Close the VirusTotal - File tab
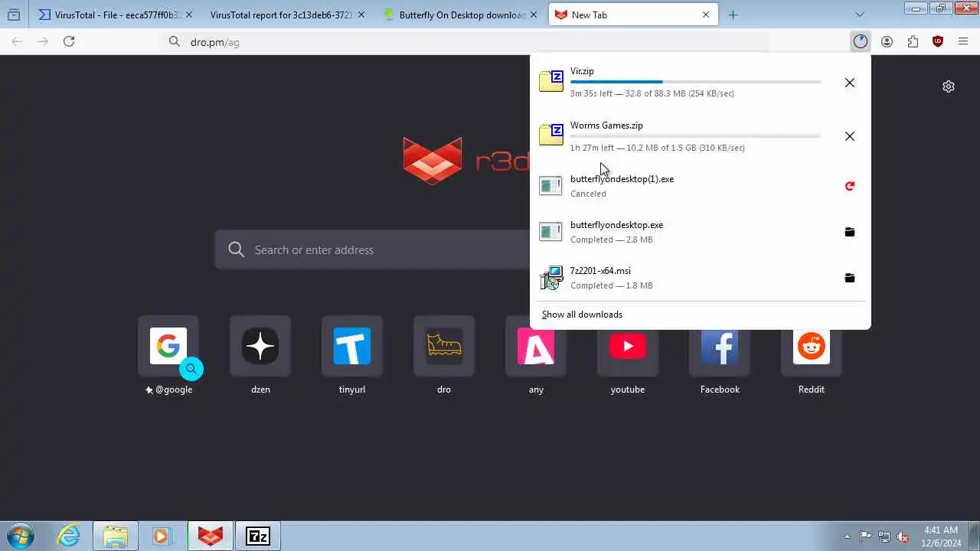Viewport: 980px width, 551px height. [x=189, y=15]
